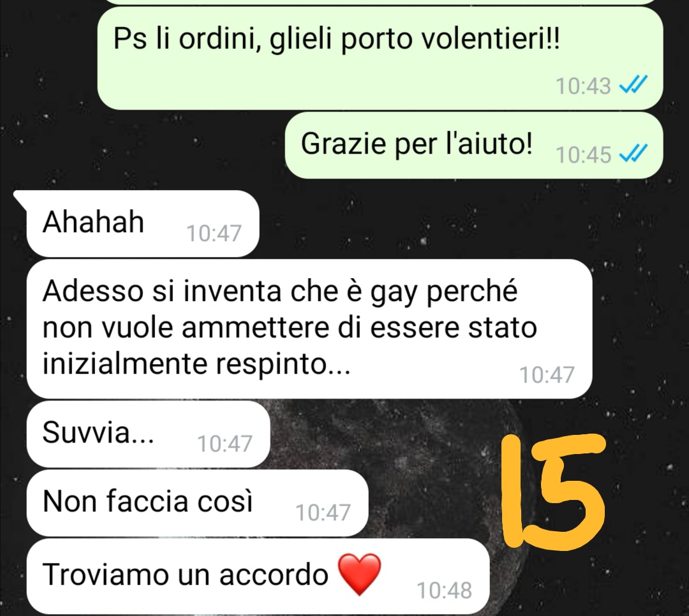689x616 pixels.
Task: Tap the red heart emoji
Action: pos(360,575)
